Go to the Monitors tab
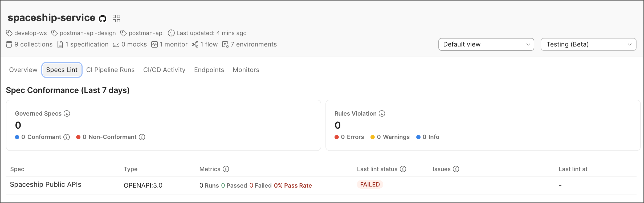The image size is (644, 203). [246, 70]
